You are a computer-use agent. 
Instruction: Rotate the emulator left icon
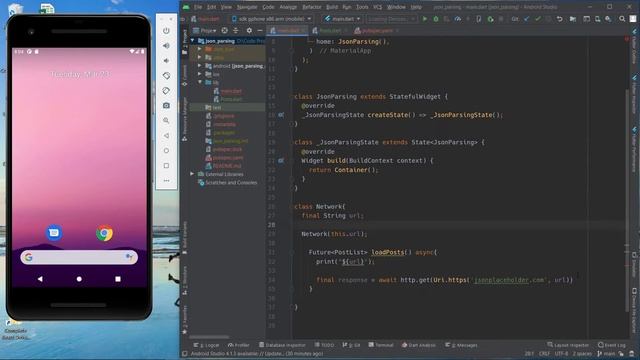pos(166,76)
